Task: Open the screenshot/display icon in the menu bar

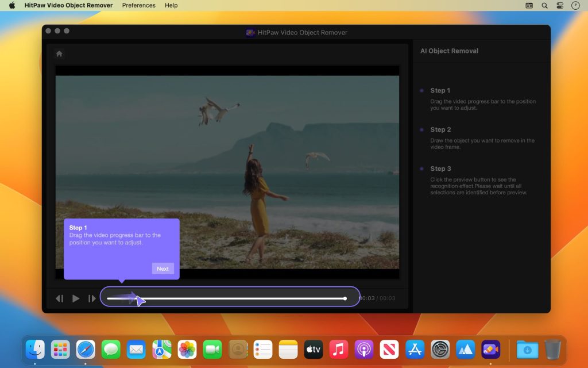Action: tap(528, 5)
